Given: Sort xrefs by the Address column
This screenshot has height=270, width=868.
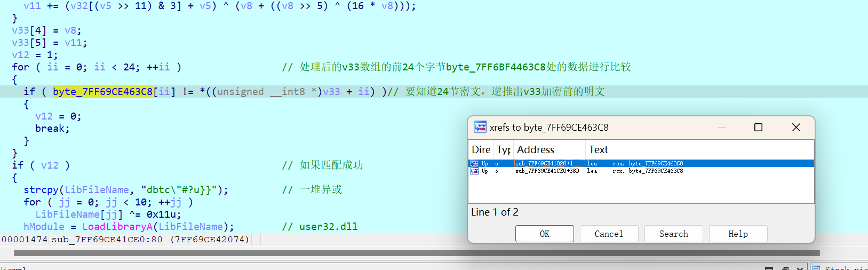Looking at the screenshot, I should 549,149.
